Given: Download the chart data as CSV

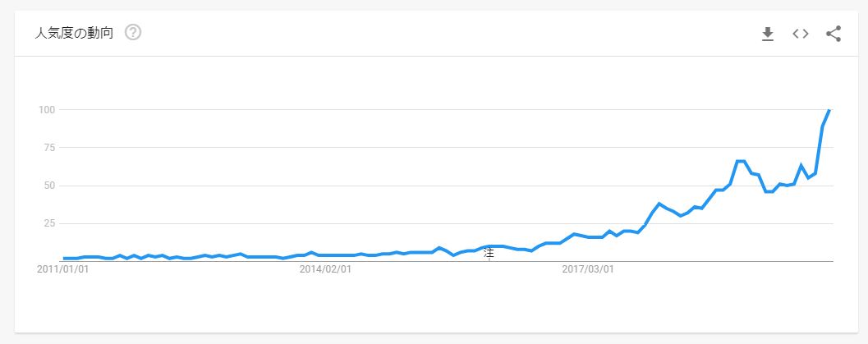Looking at the screenshot, I should tap(768, 34).
